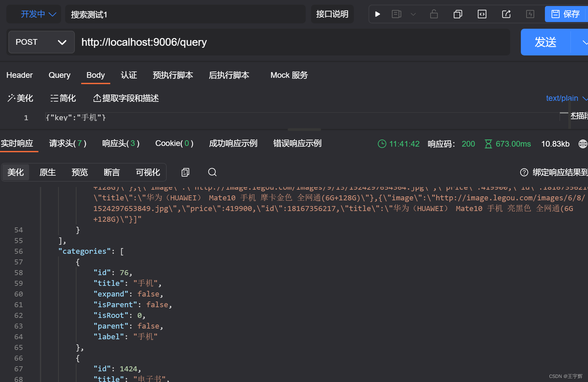Click the duplicate copy icon in toolbar

pyautogui.click(x=458, y=14)
